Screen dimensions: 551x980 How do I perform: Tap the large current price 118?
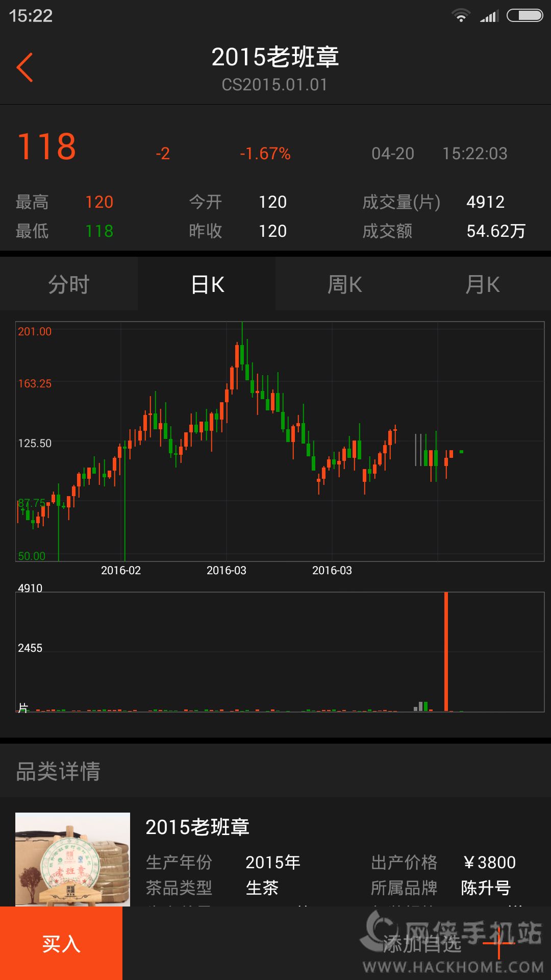tap(47, 148)
